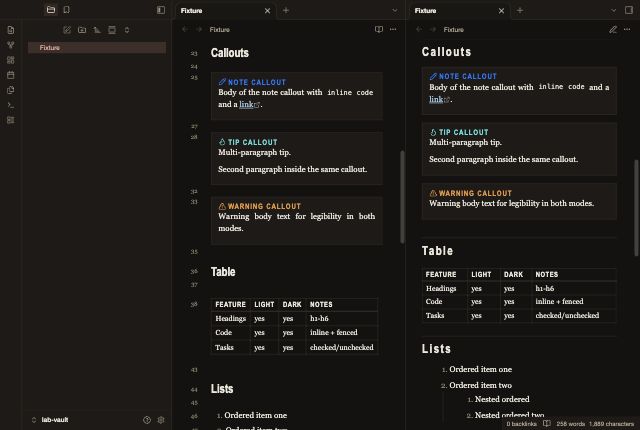Click the Callouts heading in left pane
The width and height of the screenshot is (640, 430).
pos(230,53)
